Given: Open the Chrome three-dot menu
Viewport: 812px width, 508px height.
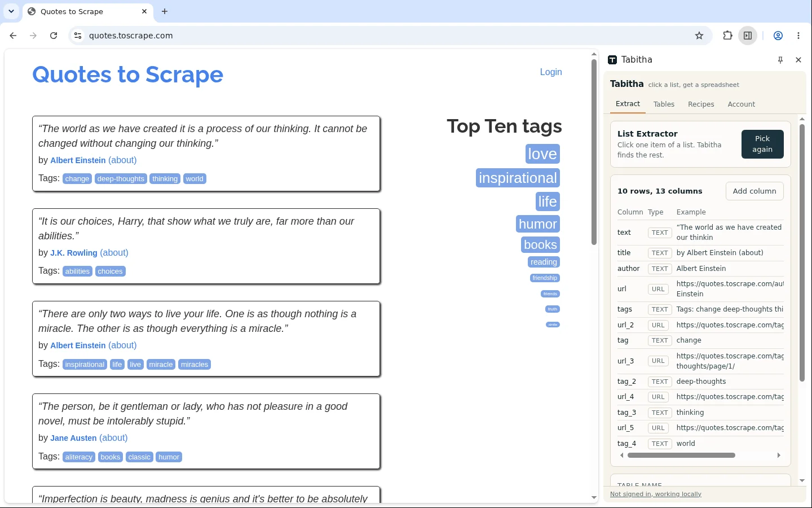Looking at the screenshot, I should pos(798,36).
